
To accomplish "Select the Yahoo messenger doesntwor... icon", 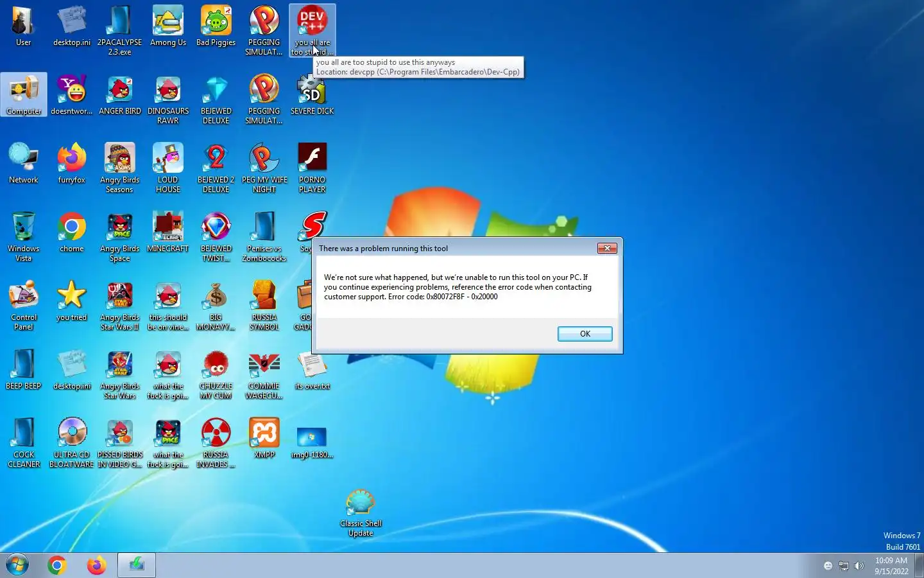I will [72, 95].
